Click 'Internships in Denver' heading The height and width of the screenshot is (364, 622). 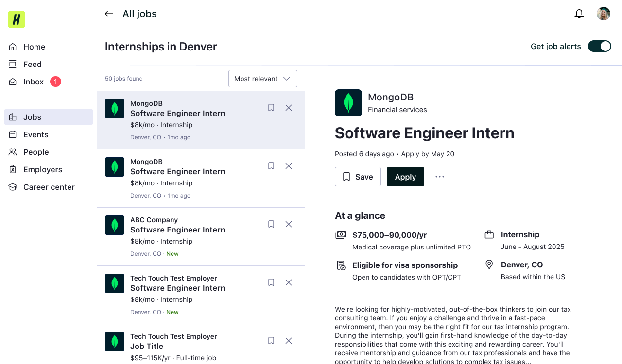(x=161, y=47)
